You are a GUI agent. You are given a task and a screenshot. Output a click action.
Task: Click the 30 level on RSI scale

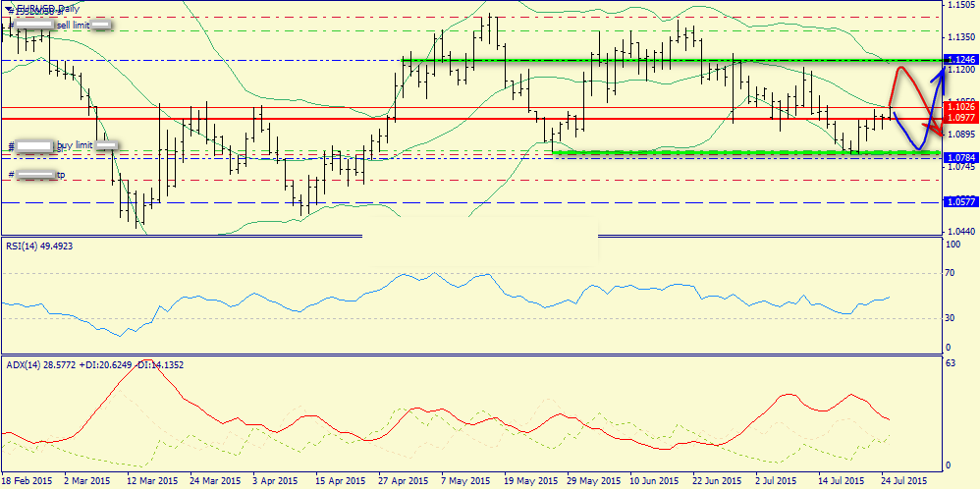pyautogui.click(x=952, y=318)
